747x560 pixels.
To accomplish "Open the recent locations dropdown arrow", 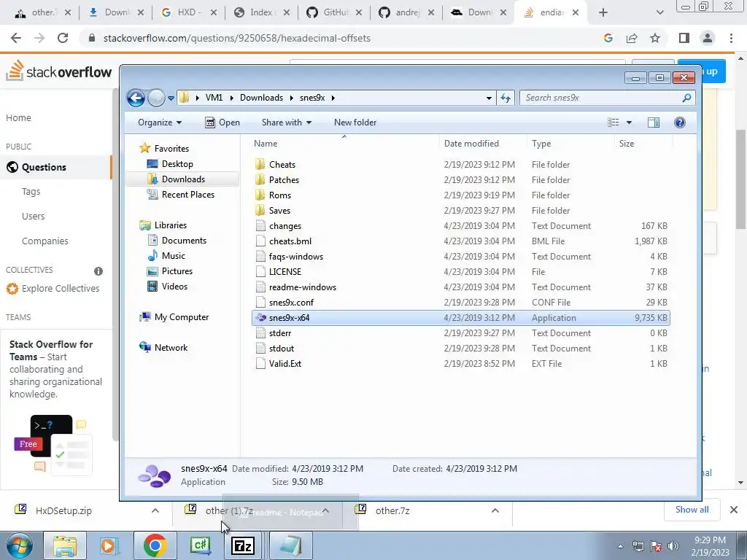I will click(x=171, y=98).
